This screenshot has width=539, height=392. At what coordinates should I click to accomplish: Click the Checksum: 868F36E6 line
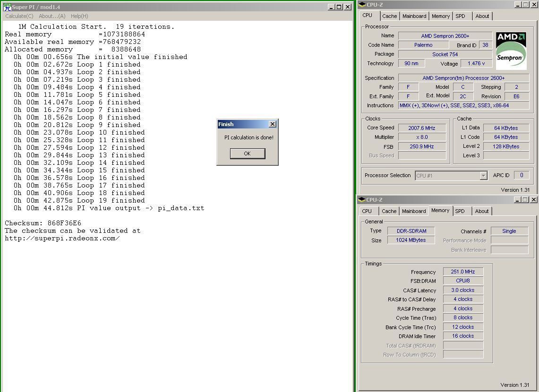coord(43,223)
